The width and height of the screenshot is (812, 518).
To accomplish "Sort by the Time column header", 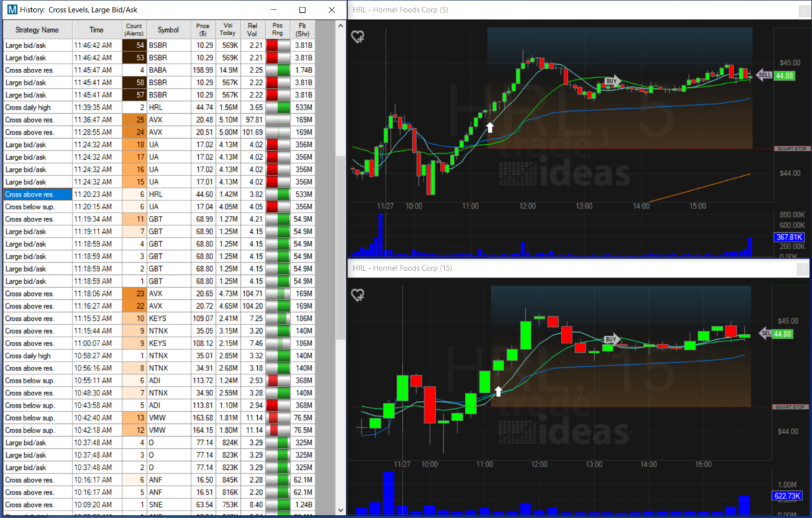I will click(x=97, y=30).
